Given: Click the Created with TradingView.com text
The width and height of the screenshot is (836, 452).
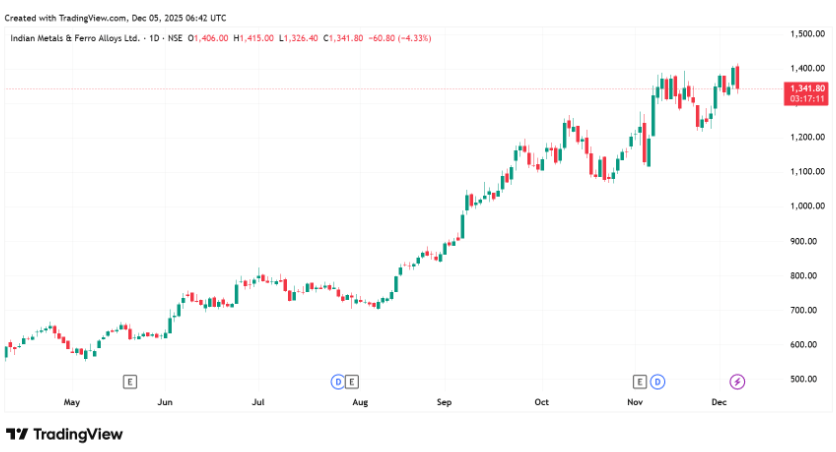Looking at the screenshot, I should (115, 17).
